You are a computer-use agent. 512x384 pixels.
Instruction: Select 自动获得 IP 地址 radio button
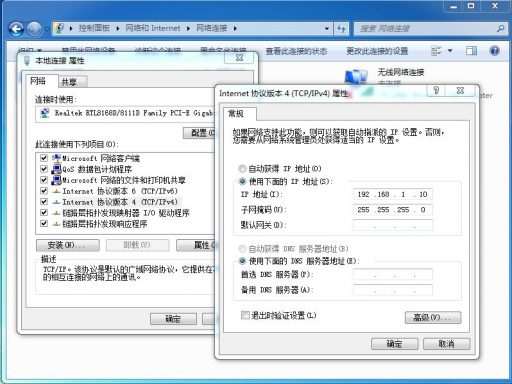tap(242, 169)
